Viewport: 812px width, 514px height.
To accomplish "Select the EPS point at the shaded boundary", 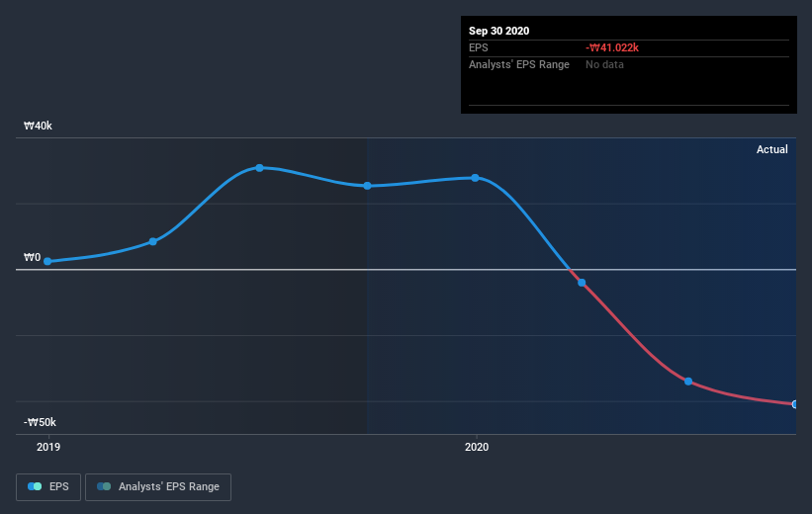I will point(367,186).
